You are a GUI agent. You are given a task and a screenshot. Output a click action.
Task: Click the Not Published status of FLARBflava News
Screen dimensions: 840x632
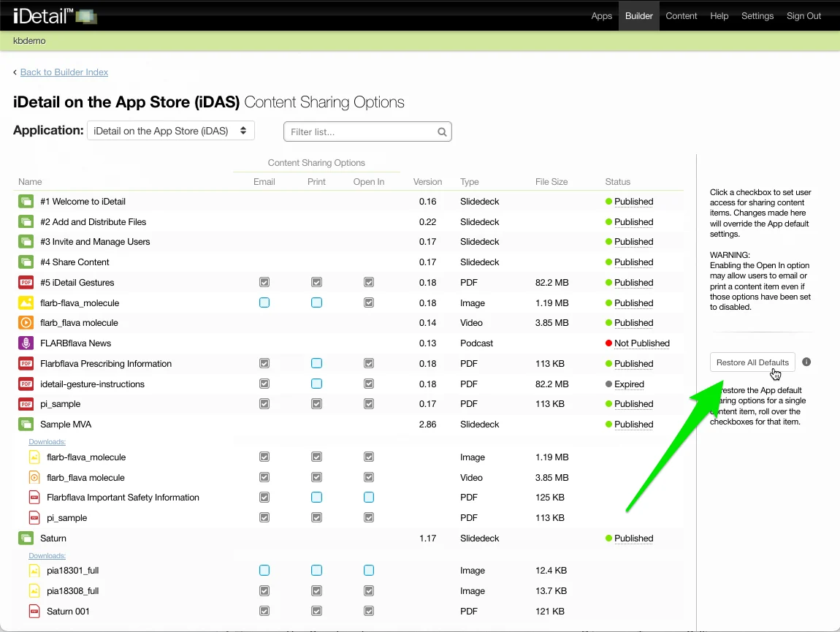(x=641, y=343)
